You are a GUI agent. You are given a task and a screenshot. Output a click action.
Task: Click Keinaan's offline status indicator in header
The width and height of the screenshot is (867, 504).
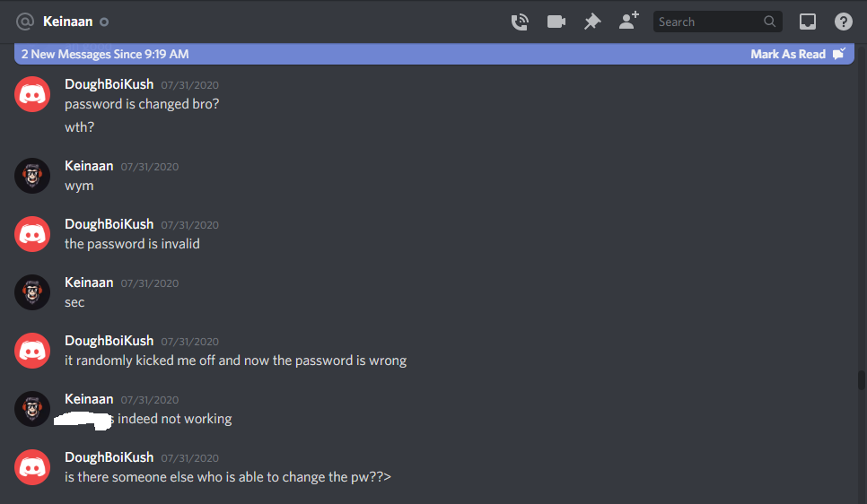(104, 22)
